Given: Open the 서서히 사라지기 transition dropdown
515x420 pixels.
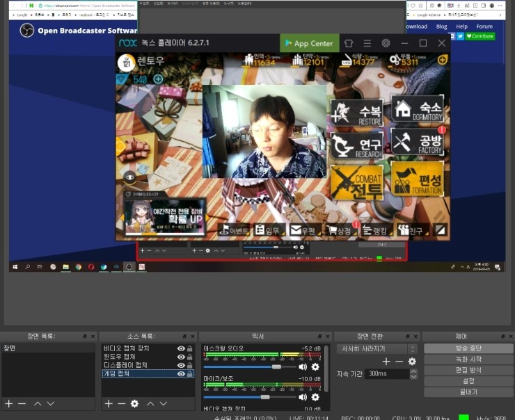Looking at the screenshot, I should (377, 349).
